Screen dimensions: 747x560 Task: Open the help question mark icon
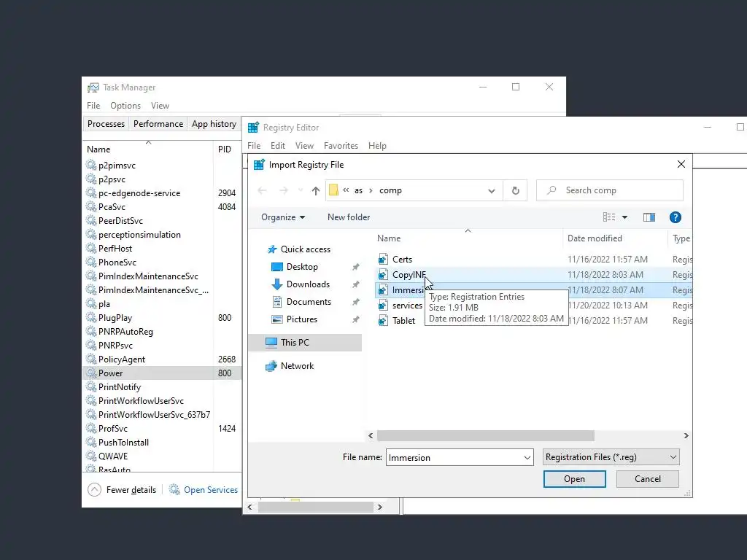(x=675, y=217)
